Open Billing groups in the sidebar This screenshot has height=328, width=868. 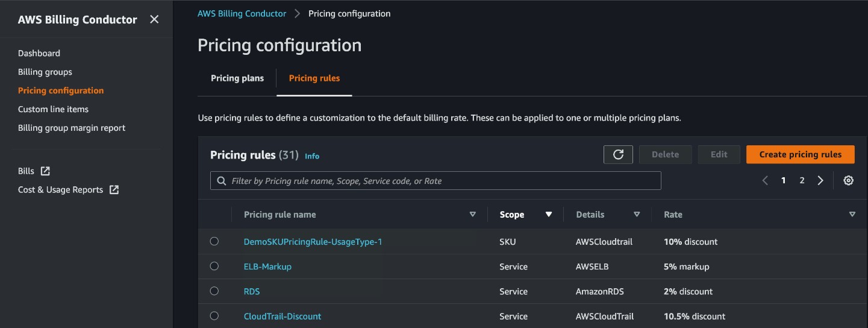pyautogui.click(x=45, y=72)
